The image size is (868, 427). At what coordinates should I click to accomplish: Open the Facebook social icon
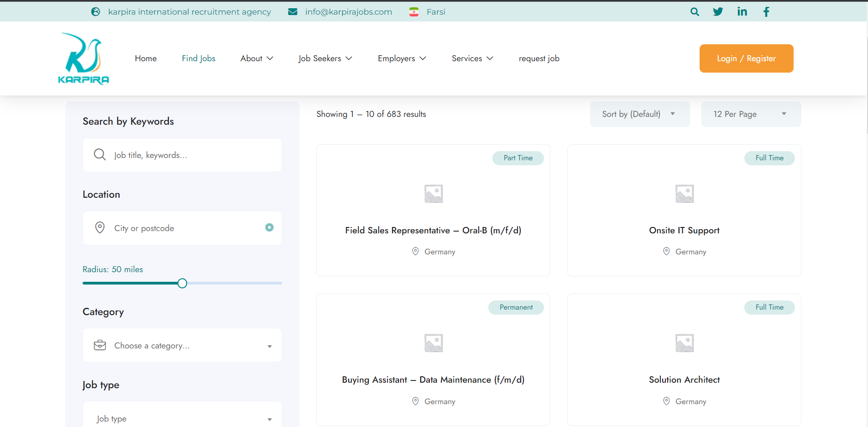pyautogui.click(x=766, y=12)
